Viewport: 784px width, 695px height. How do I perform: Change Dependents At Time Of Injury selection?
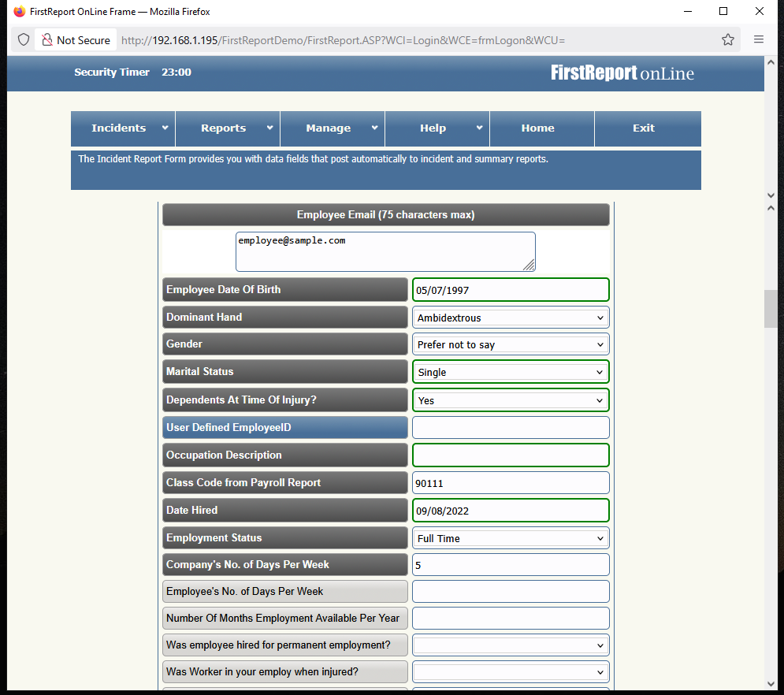point(511,400)
